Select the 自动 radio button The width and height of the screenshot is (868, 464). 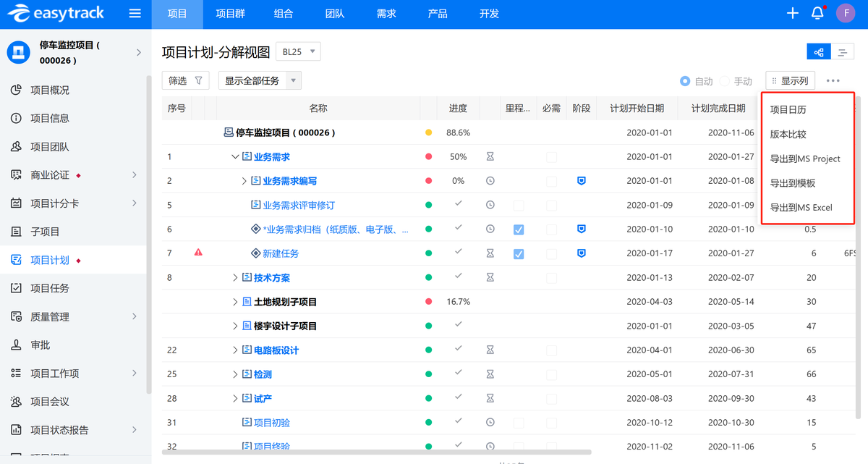click(x=685, y=81)
